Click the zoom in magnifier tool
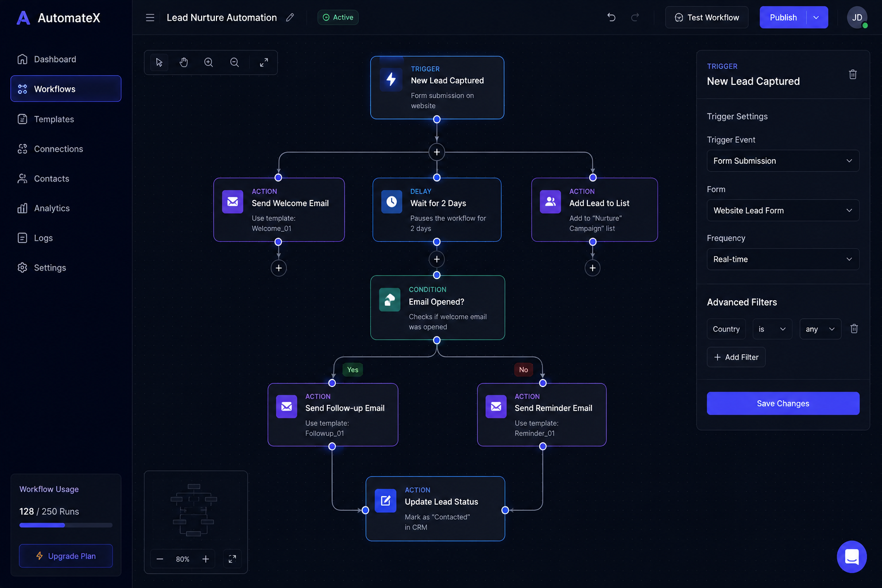 pos(209,63)
